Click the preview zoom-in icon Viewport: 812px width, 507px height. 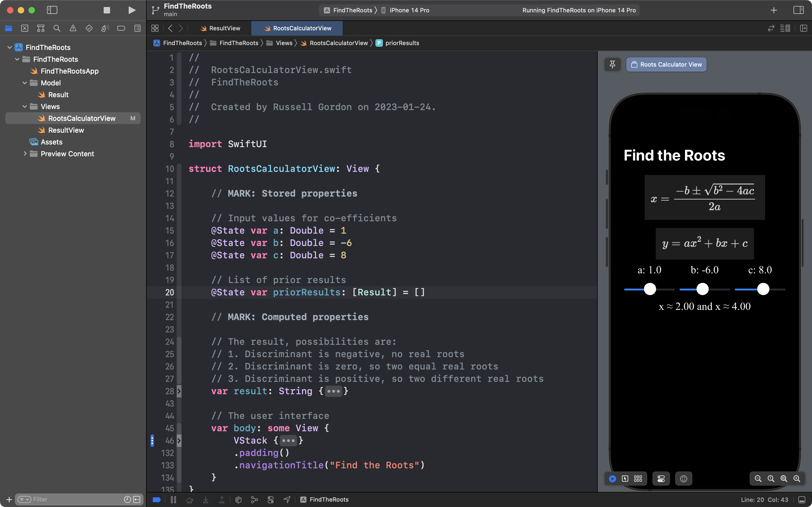[x=797, y=478]
